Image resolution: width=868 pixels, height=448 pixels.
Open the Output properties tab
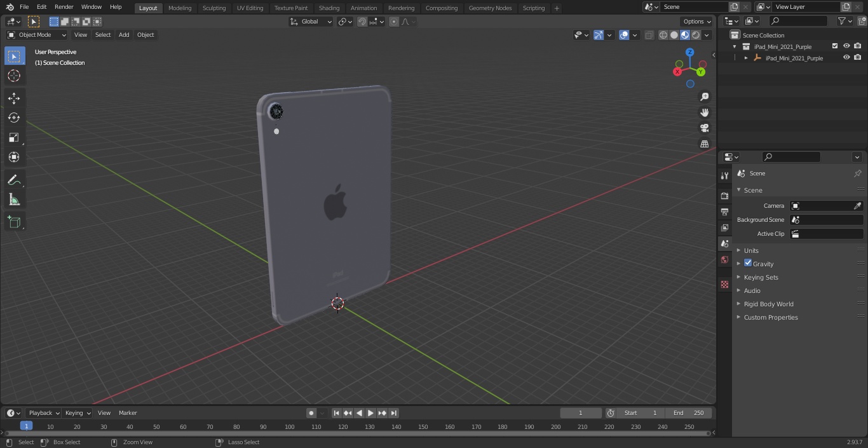tap(724, 212)
